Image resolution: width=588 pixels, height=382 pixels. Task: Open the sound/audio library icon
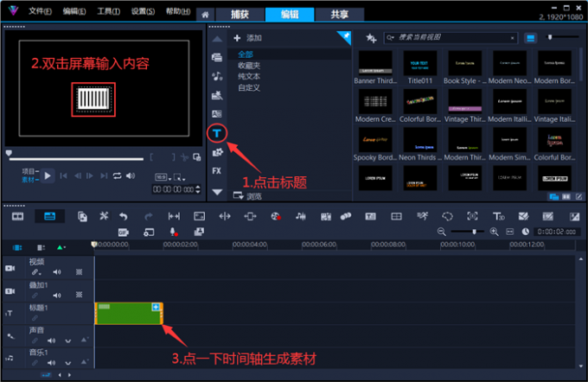coord(217,76)
